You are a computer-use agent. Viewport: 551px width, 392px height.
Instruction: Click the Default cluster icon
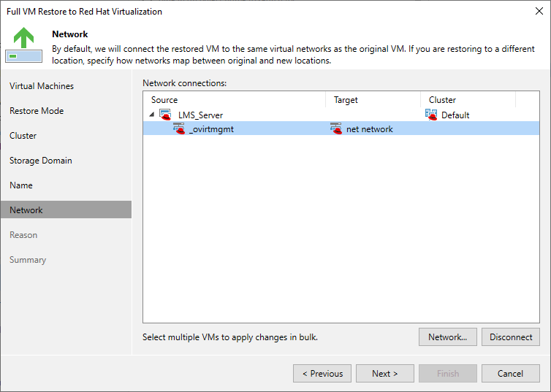coord(431,115)
